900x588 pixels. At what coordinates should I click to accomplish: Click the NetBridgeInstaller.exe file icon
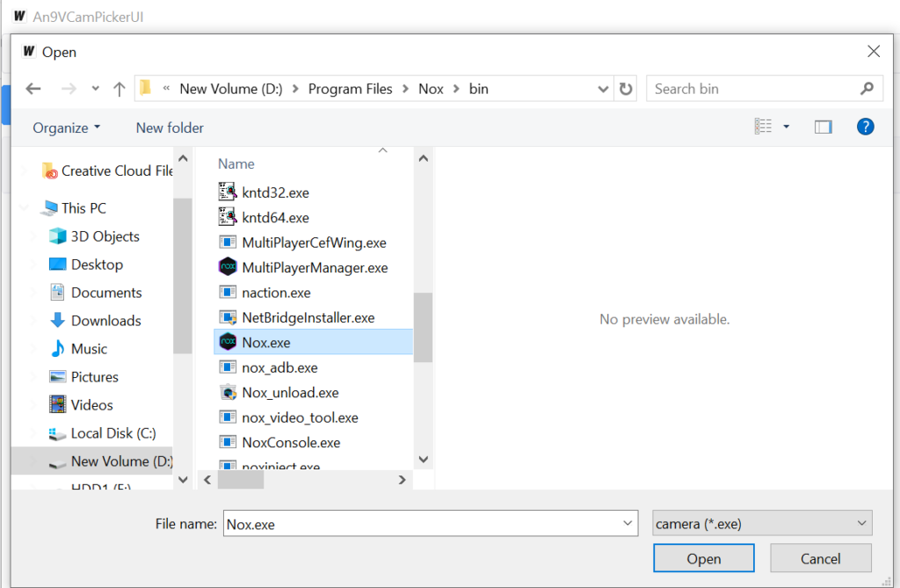[x=228, y=317]
